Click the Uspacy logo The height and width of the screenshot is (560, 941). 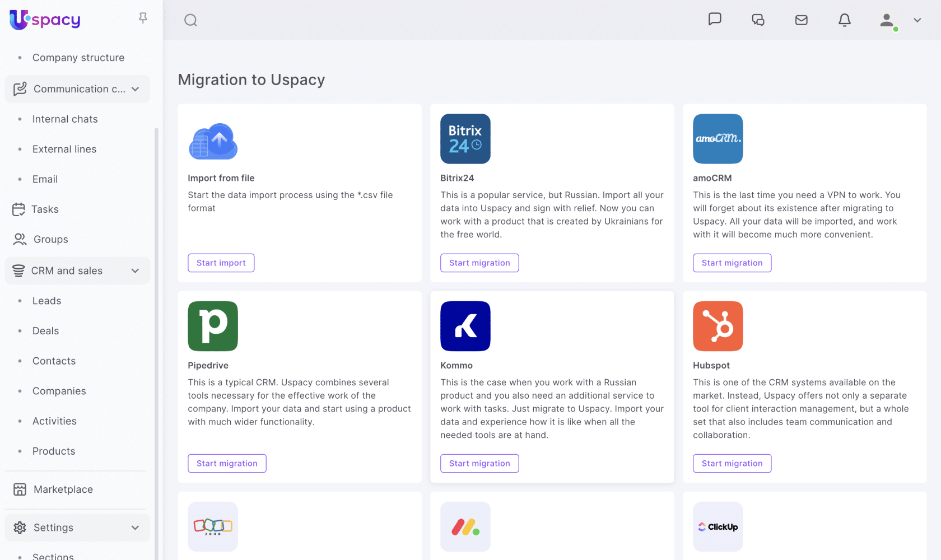click(x=45, y=20)
